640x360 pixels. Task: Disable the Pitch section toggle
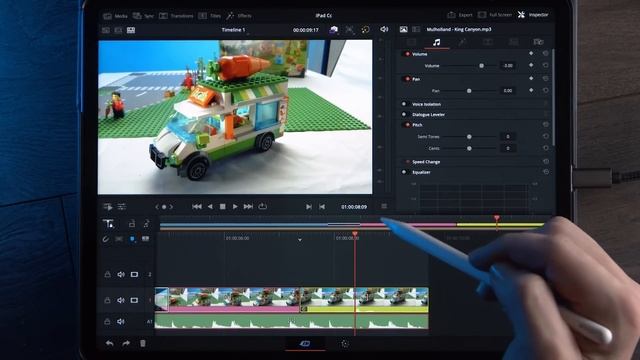(407, 125)
